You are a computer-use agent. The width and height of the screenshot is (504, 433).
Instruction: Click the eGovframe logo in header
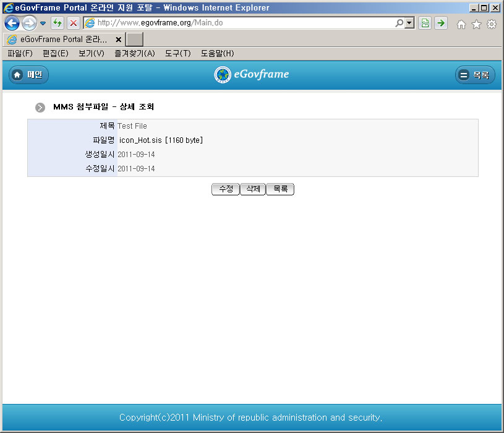(252, 75)
